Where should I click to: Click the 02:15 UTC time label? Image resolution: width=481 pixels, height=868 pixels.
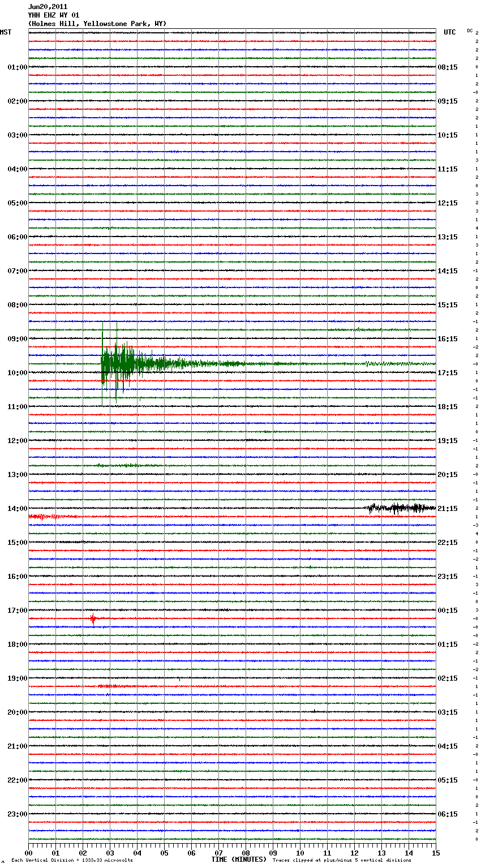pyautogui.click(x=448, y=678)
